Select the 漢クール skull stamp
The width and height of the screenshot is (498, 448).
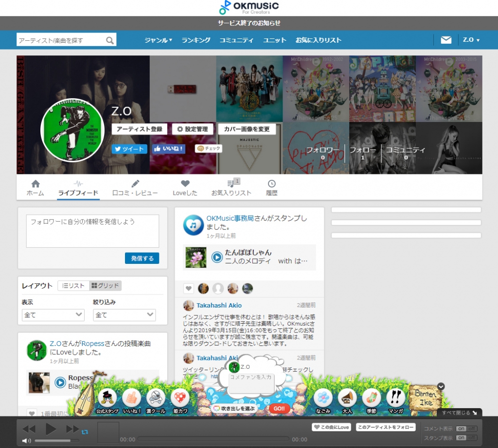click(156, 400)
